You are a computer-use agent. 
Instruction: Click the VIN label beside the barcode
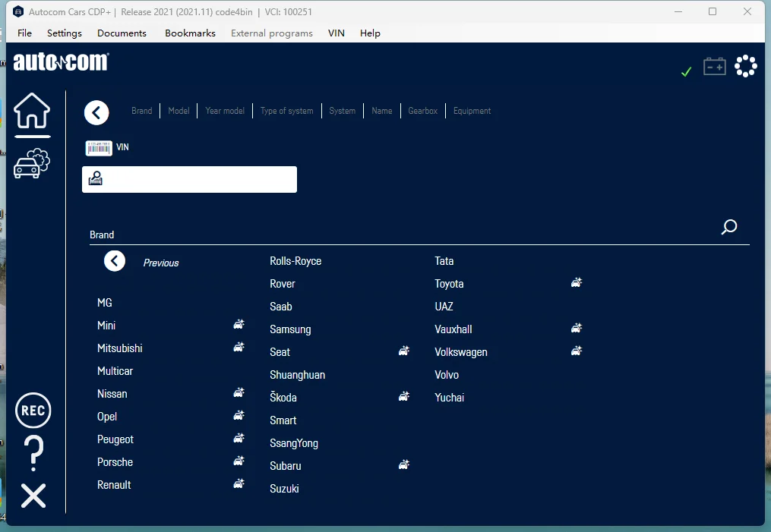coord(122,147)
